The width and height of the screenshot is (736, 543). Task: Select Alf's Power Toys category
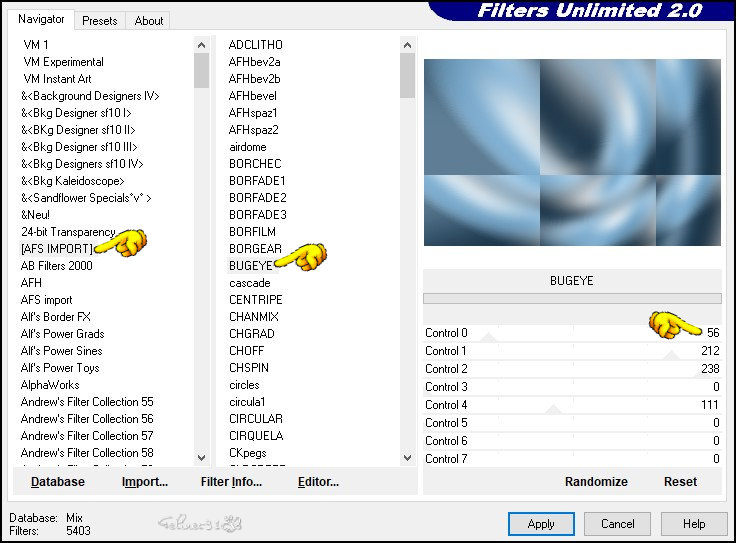[x=60, y=368]
